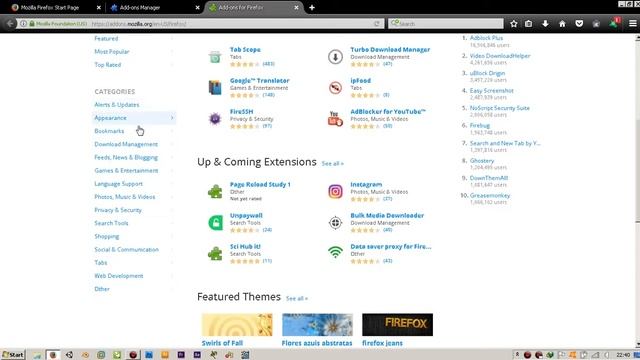Open the Most Popular sidebar link

coord(111,51)
